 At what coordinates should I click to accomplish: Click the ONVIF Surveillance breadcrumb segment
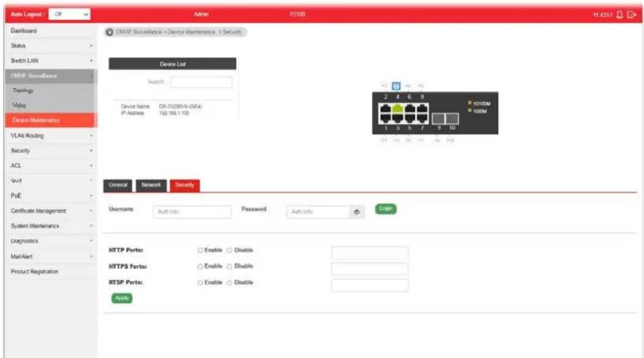pos(138,32)
